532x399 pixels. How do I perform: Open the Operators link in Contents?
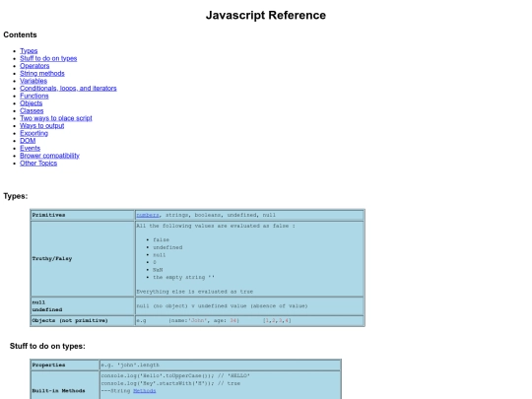tap(34, 66)
